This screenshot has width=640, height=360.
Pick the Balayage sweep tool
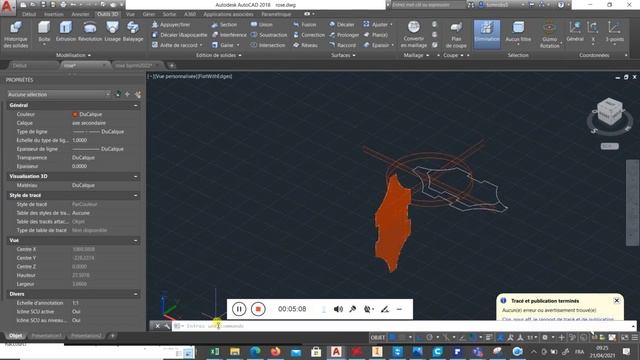tap(133, 32)
